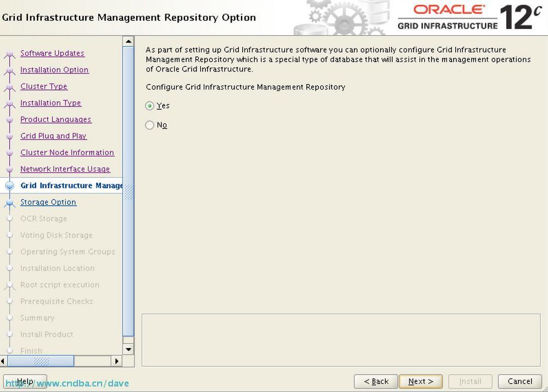Click the milestone dot beside Grid Infrastructure Management
Viewport: 548px width, 392px height.
9,186
